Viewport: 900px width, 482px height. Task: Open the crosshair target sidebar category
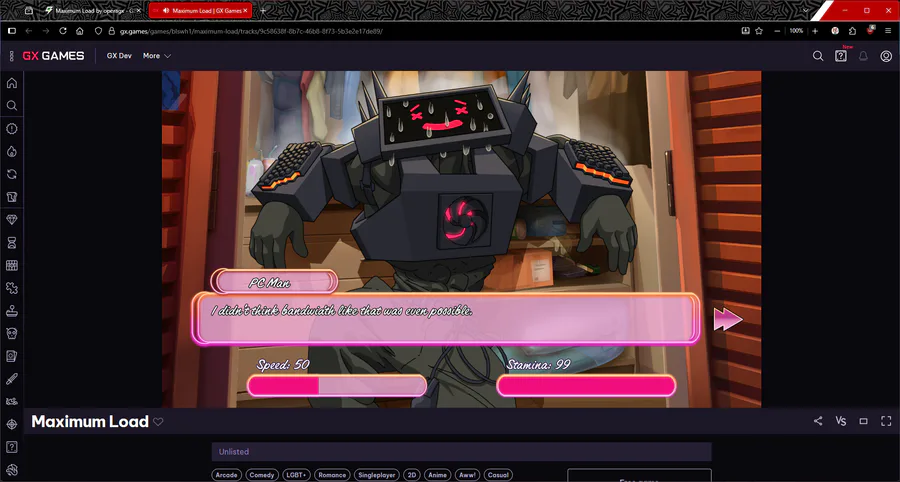(x=11, y=425)
